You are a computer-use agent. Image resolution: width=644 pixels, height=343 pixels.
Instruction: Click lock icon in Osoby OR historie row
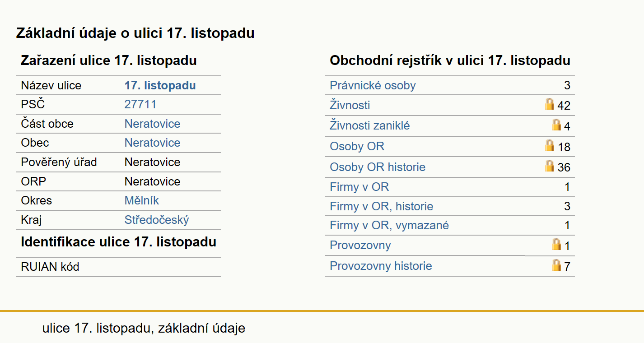click(550, 166)
